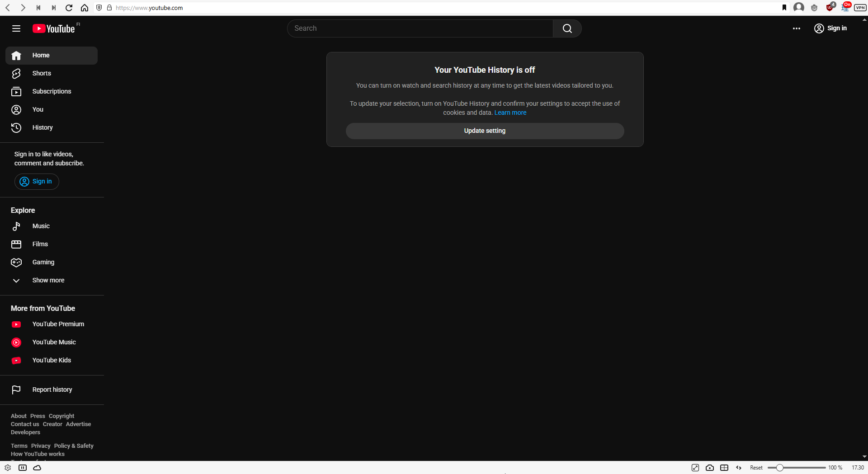Click the Developers footer link
Viewport: 868px width, 474px height.
coord(25,432)
